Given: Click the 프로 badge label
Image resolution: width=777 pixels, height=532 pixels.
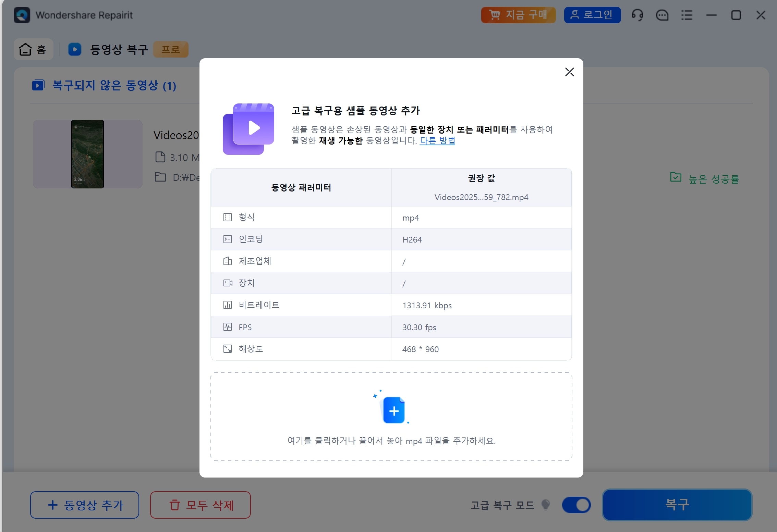Looking at the screenshot, I should tap(171, 49).
